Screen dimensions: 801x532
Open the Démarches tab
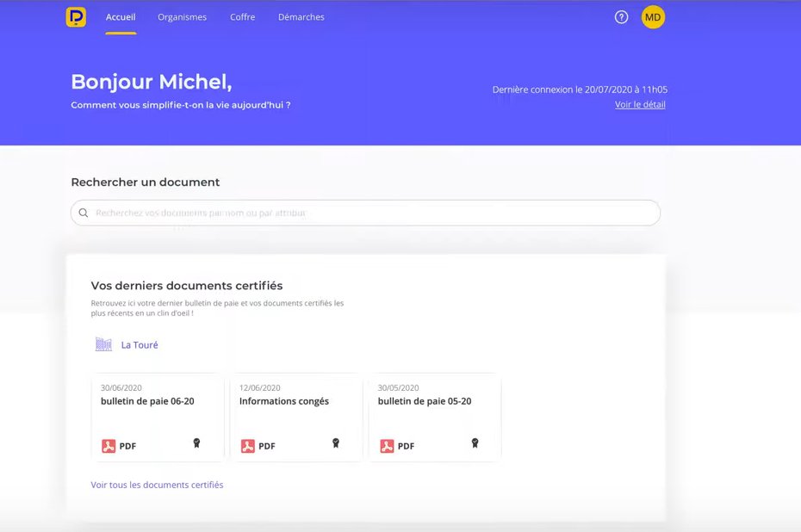point(301,15)
